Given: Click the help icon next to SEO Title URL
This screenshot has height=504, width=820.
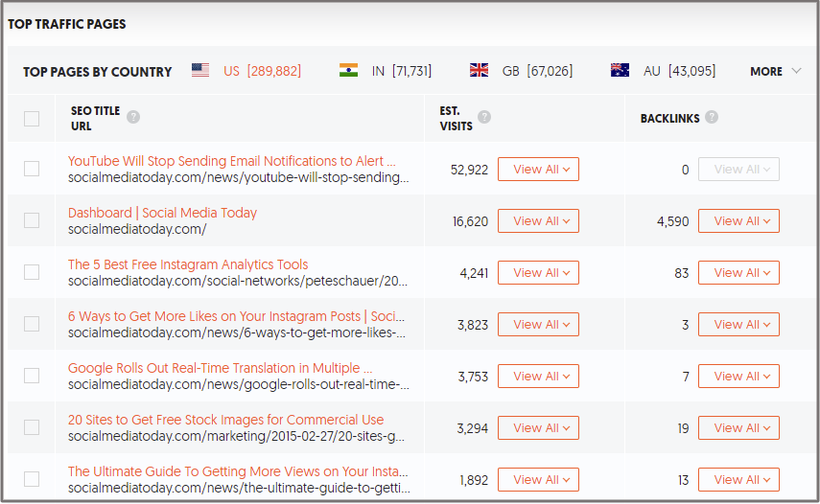Looking at the screenshot, I should pos(133,117).
